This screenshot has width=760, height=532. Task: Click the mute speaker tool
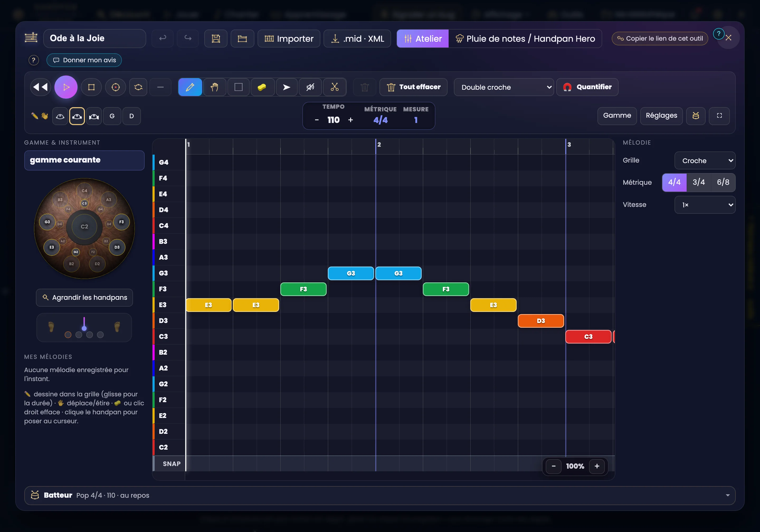pos(310,87)
